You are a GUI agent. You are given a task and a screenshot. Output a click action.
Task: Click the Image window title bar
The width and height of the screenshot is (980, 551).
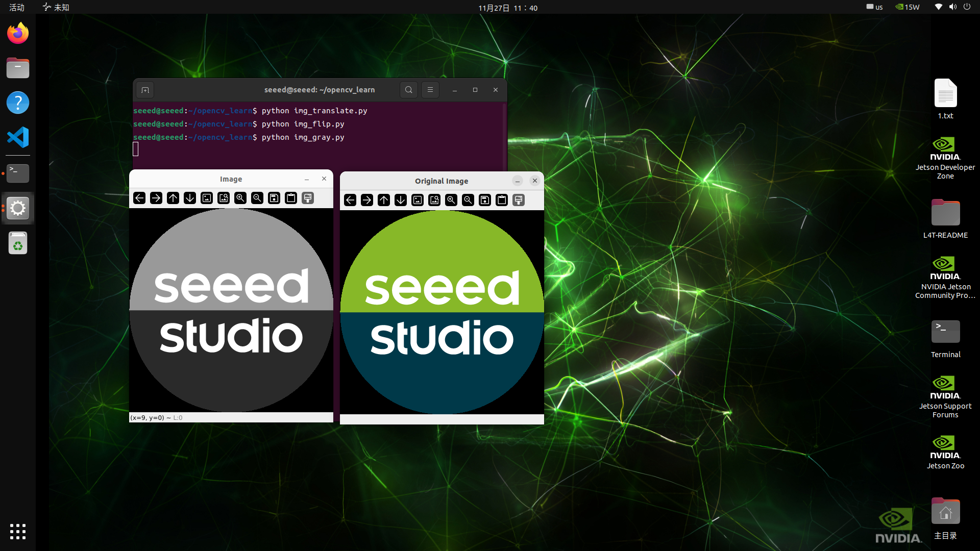pyautogui.click(x=231, y=179)
